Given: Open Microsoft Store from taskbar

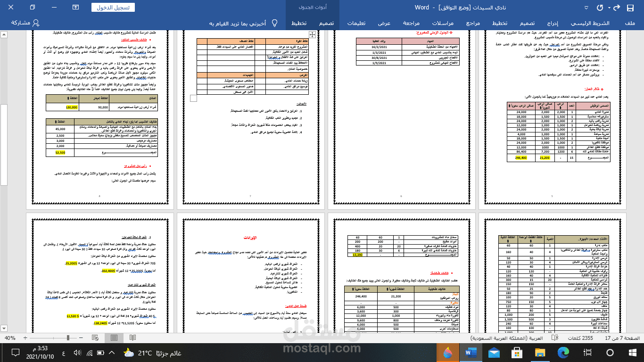Looking at the screenshot, I should tap(517, 353).
